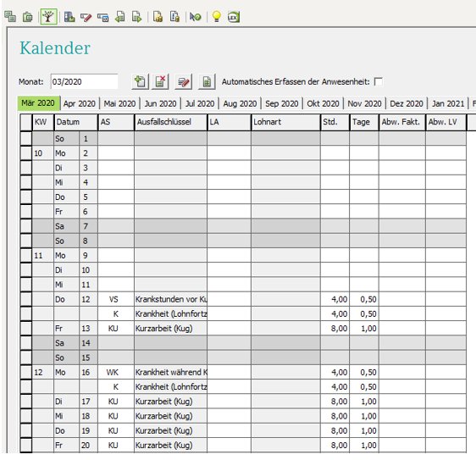Click the green spreadsheet document button

coord(207,81)
